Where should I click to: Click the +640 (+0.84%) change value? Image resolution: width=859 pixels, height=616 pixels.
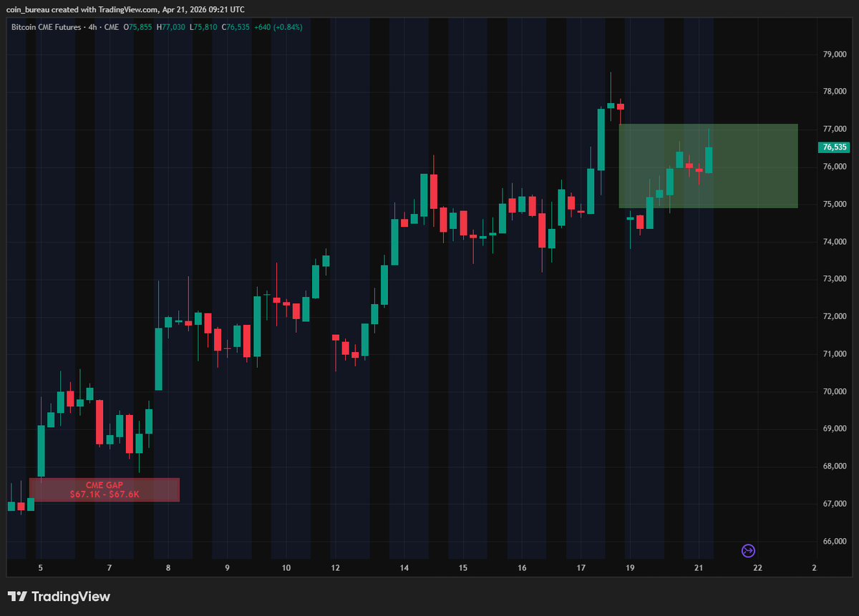point(278,27)
